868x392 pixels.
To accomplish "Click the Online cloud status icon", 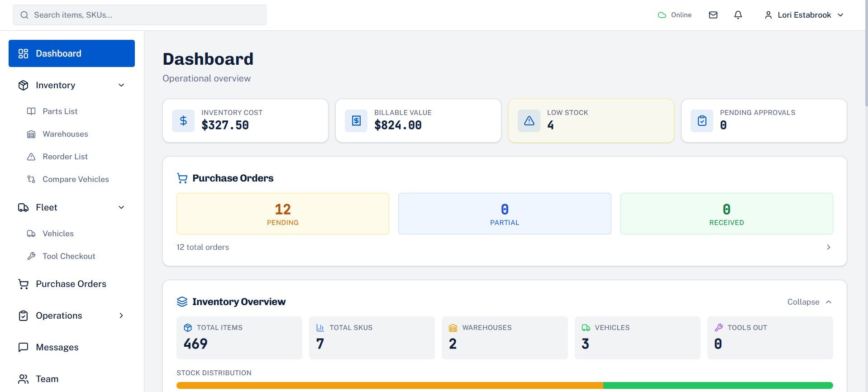I will tap(662, 15).
